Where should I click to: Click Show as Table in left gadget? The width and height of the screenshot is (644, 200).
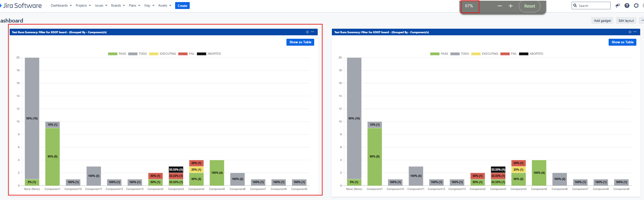(300, 42)
